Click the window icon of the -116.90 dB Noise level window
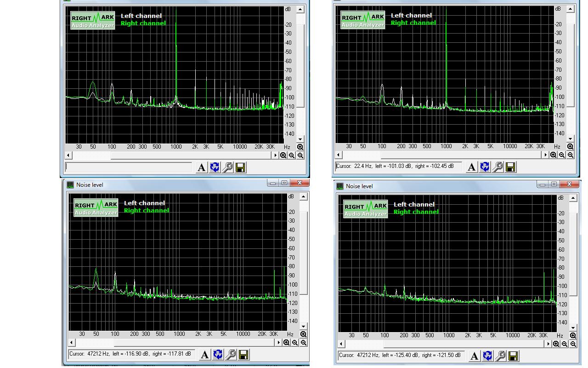 (70, 185)
